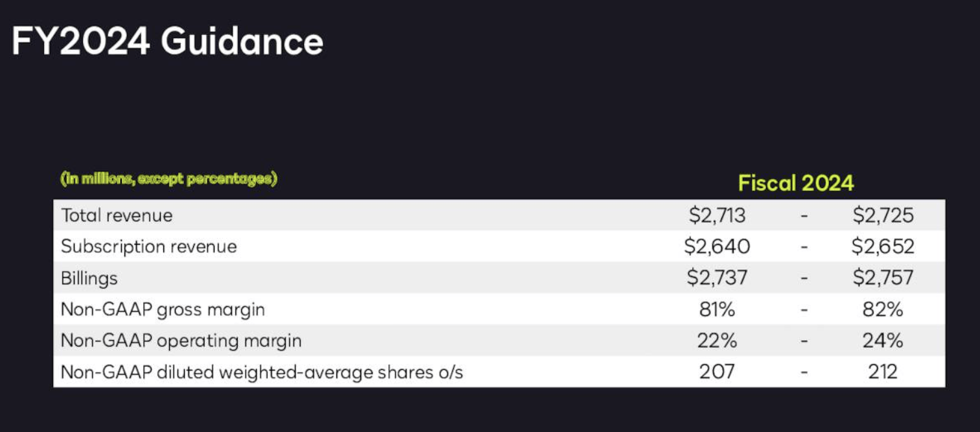Click the $2,725 total revenue high value
Viewport: 980px width, 432px height.
[883, 215]
